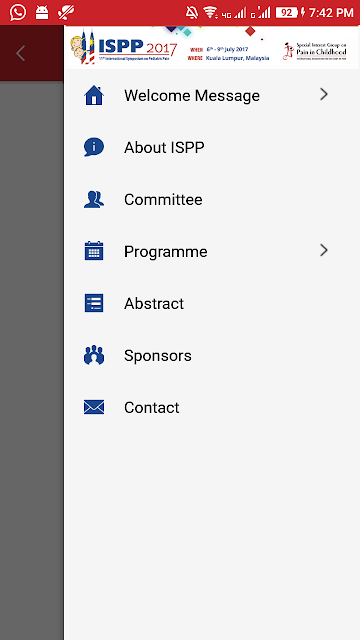Tap the back arrow in top-left header
This screenshot has height=640, width=360.
[x=20, y=53]
